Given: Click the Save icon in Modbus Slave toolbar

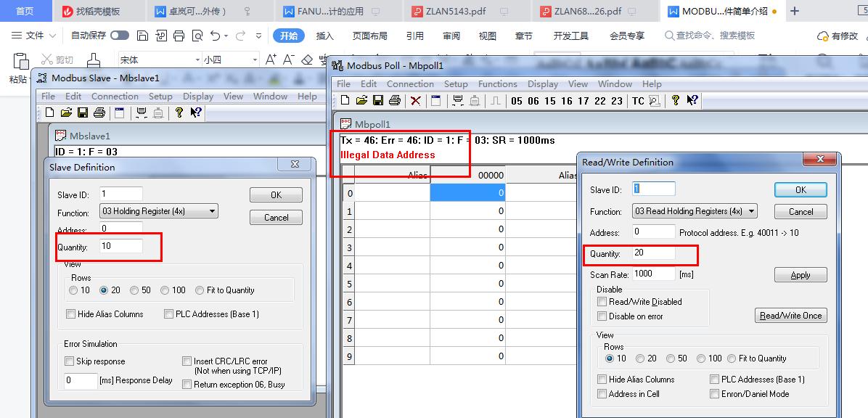Looking at the screenshot, I should coord(82,112).
